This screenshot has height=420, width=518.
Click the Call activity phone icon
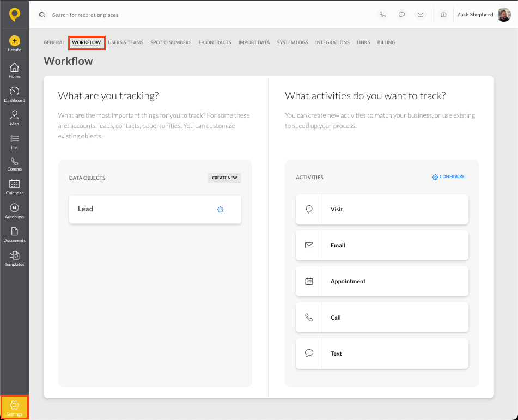[x=309, y=317]
